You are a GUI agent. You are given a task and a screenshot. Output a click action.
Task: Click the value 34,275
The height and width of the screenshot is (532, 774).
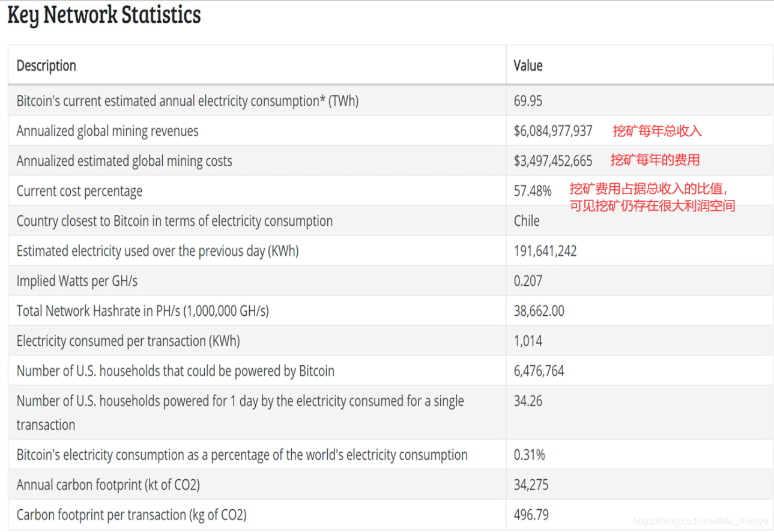click(x=531, y=485)
